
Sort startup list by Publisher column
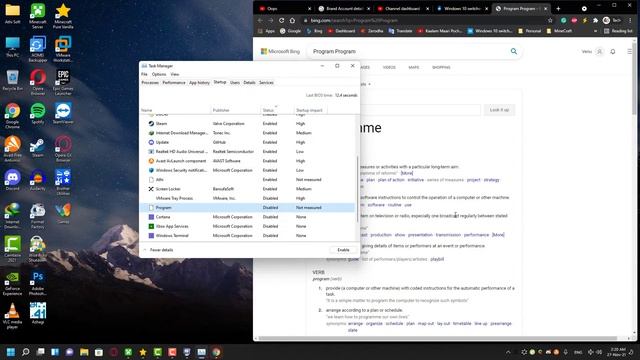tap(236, 110)
